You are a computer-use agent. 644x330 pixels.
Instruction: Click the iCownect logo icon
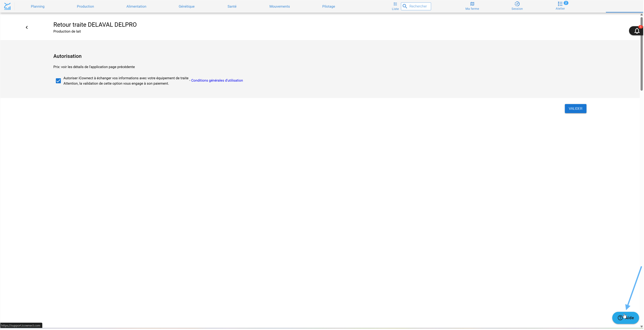[7, 6]
